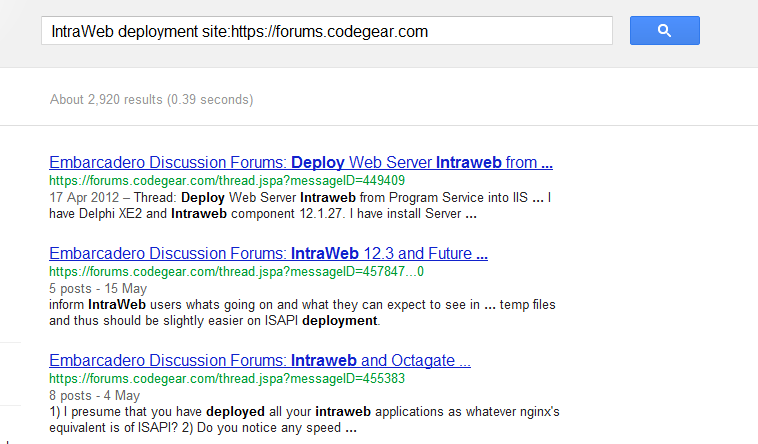Click the 8 posts - 4 May line
The image size is (758, 444).
[x=94, y=395]
